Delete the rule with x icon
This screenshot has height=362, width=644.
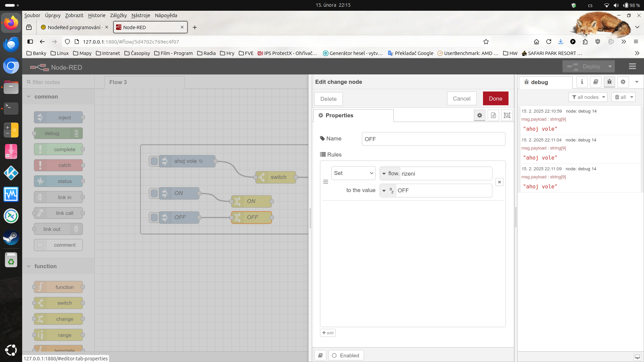499,182
